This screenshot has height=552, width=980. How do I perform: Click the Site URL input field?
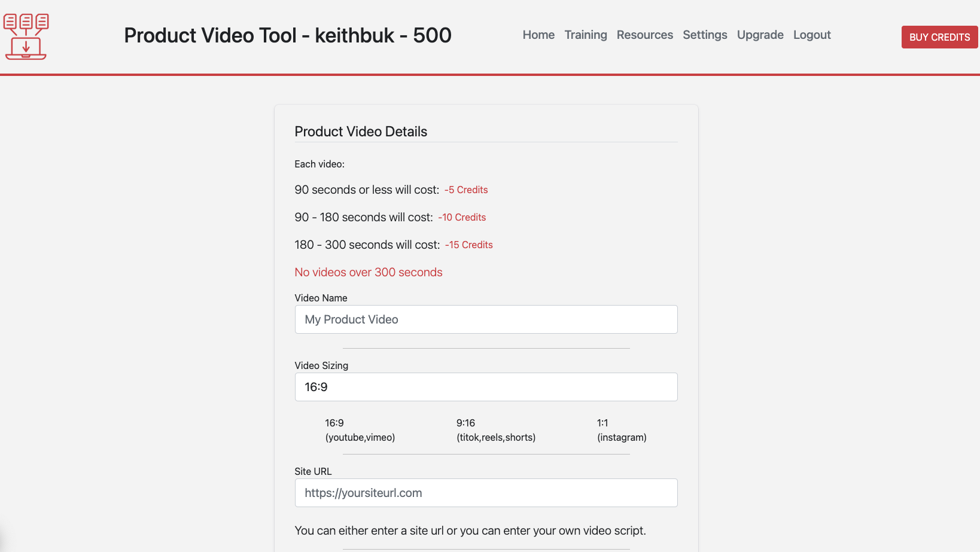(x=486, y=493)
